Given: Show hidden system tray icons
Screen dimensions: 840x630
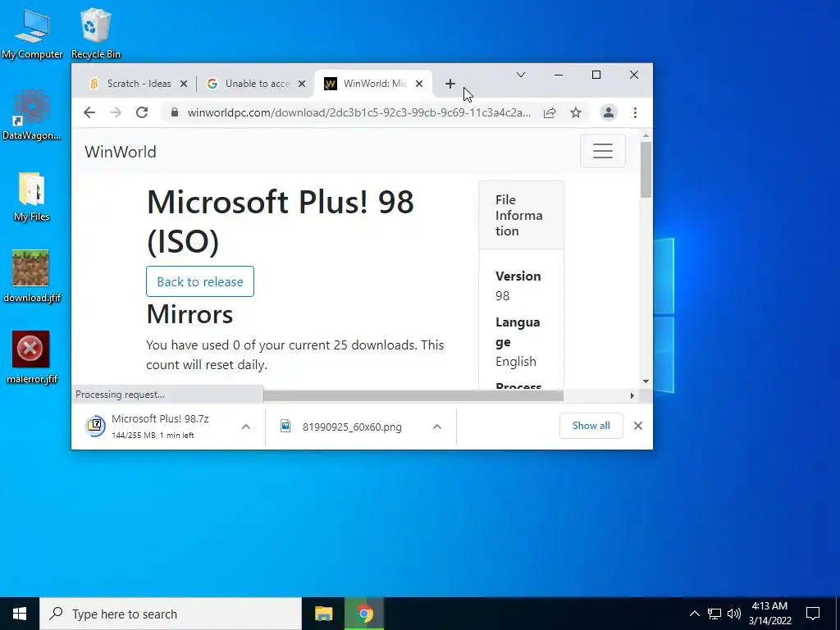Looking at the screenshot, I should coord(694,614).
